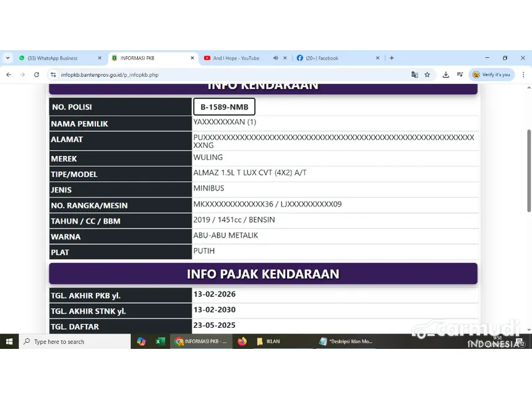Close the Facebook tab
Image resolution: width=532 pixels, height=399 pixels.
[377, 58]
